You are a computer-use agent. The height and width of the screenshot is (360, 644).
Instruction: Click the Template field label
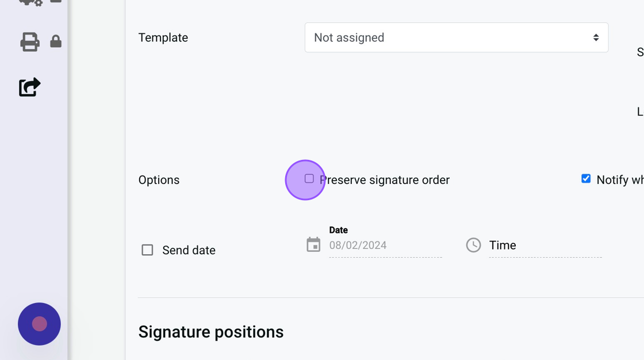click(x=163, y=38)
